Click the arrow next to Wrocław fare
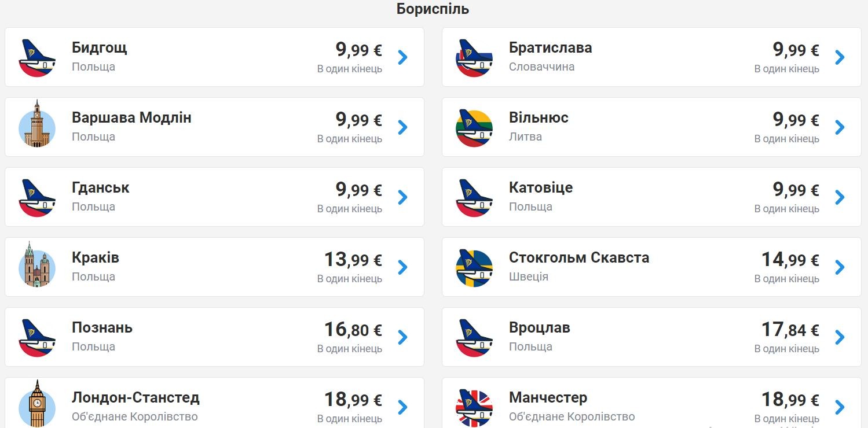The width and height of the screenshot is (868, 428). (840, 337)
